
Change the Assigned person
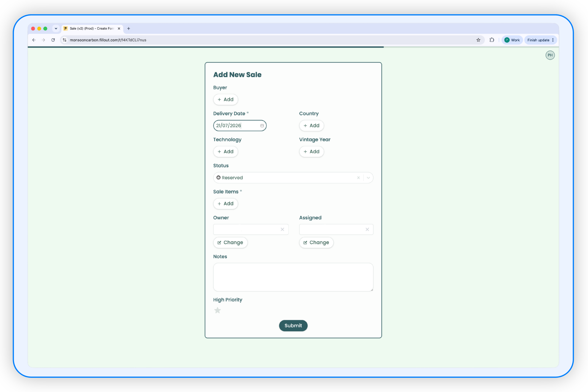(x=316, y=242)
